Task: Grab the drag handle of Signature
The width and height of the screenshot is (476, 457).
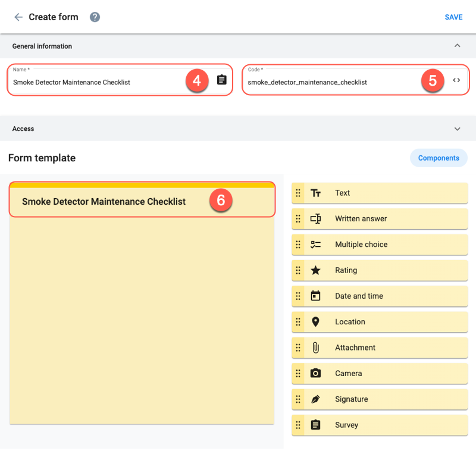Action: click(x=298, y=399)
